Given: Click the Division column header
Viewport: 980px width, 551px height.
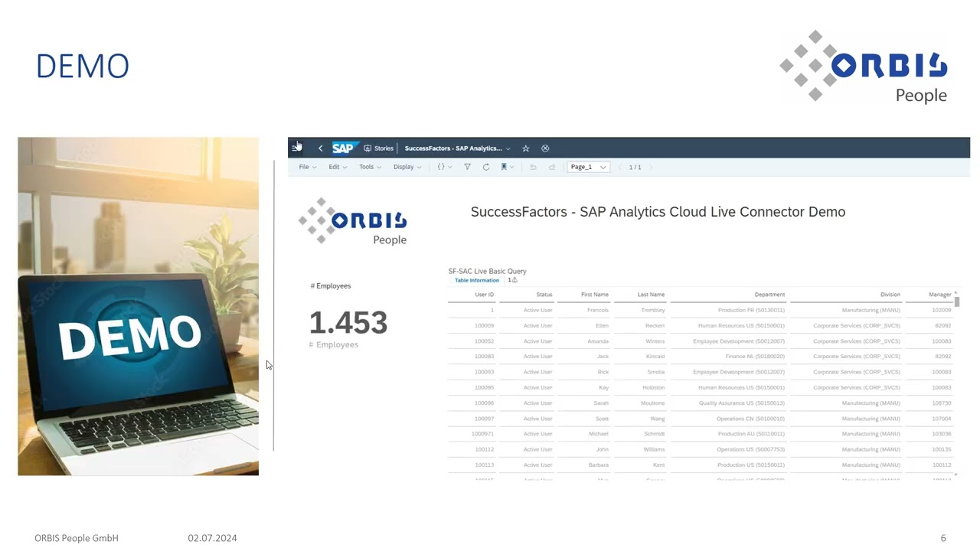Looking at the screenshot, I should pos(890,295).
